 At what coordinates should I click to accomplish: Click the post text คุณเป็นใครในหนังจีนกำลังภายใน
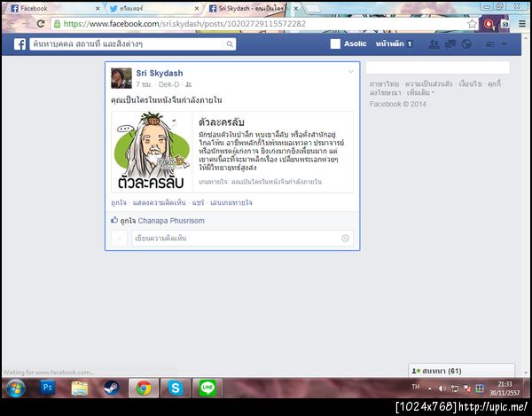click(167, 100)
